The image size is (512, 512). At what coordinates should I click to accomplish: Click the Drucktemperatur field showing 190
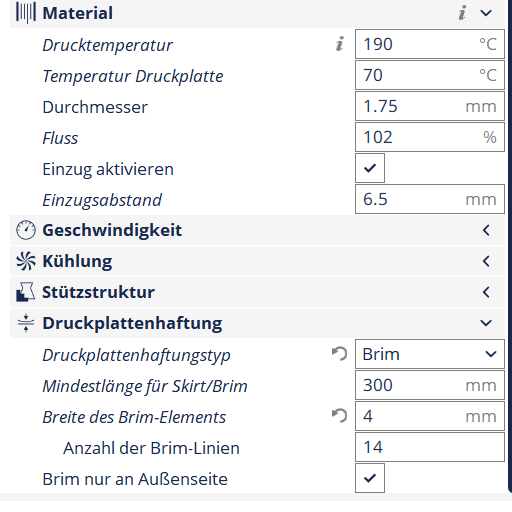click(430, 44)
